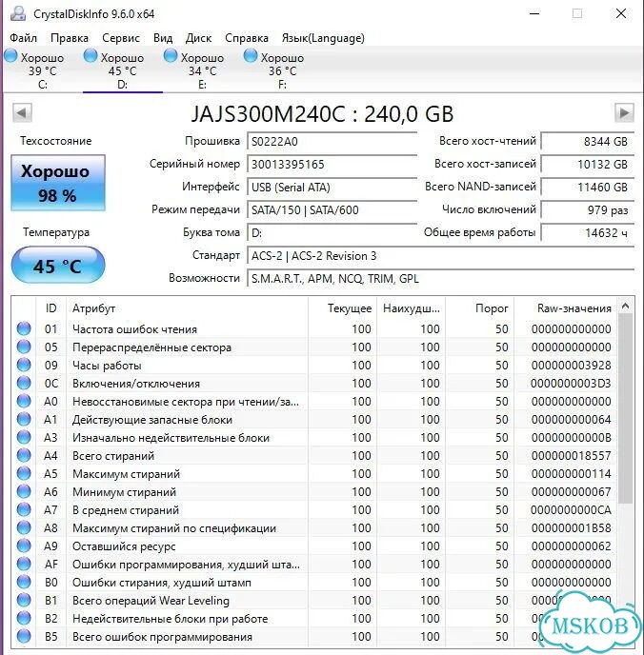Select disk E: at 34 °C

tap(203, 69)
